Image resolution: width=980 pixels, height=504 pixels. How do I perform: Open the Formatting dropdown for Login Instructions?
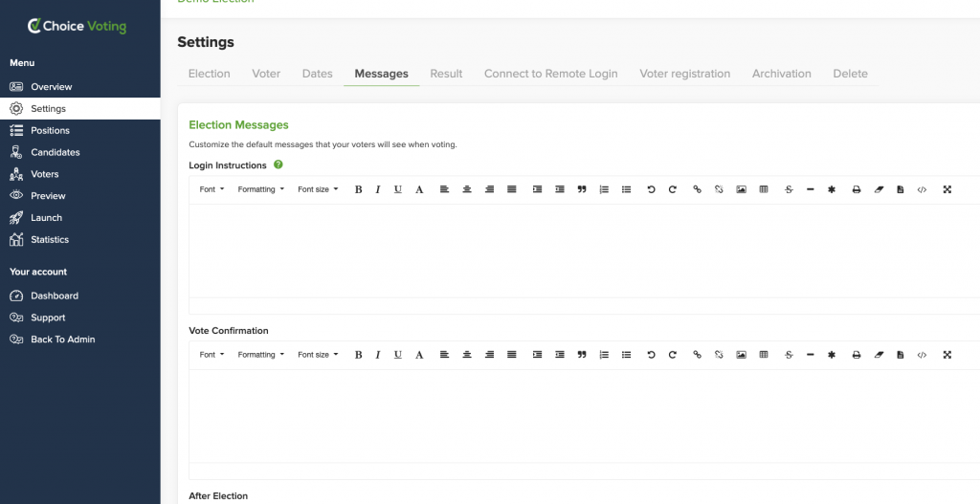point(260,189)
